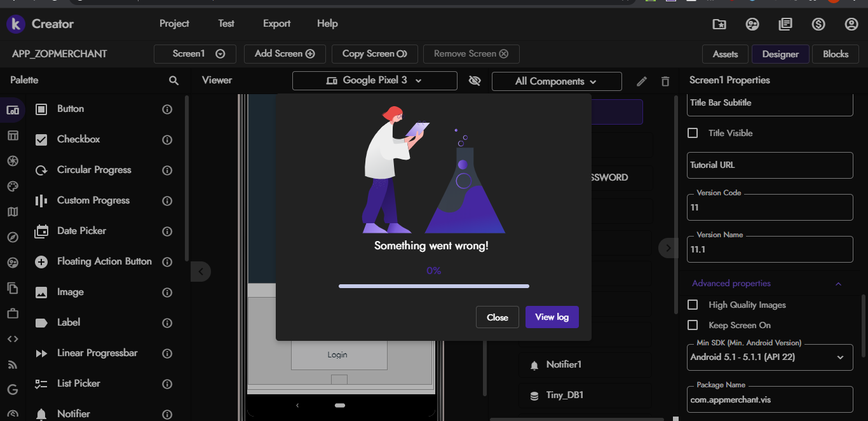Screen dimensions: 868x421
Task: Open the Min SDK Android version dropdown
Action: (x=770, y=357)
